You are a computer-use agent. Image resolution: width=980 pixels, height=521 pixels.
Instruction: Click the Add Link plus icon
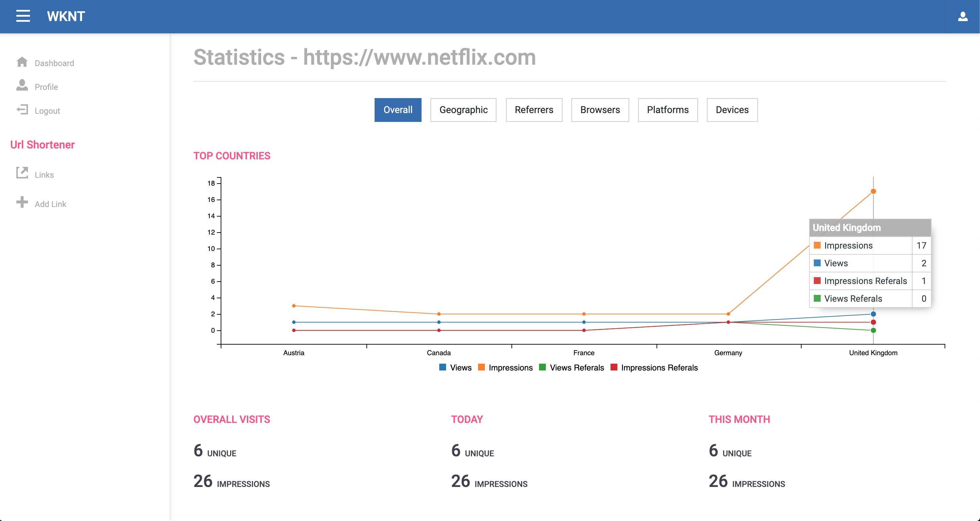[x=22, y=202]
